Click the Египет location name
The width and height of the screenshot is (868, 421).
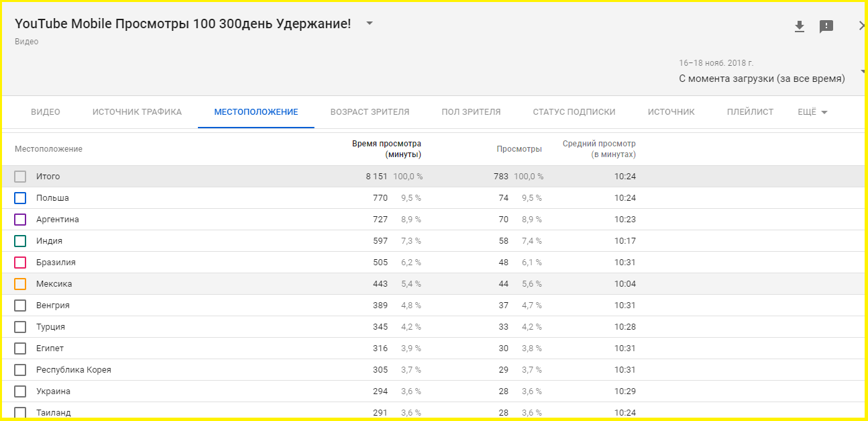point(50,348)
